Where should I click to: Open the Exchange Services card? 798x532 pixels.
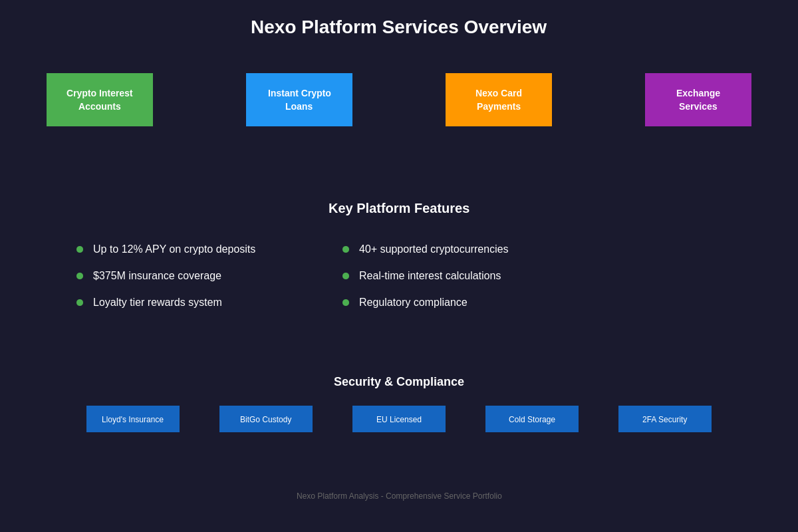(x=698, y=100)
